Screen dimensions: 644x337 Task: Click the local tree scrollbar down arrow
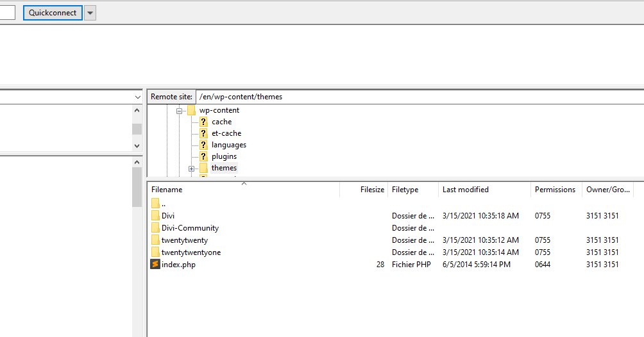tap(137, 146)
